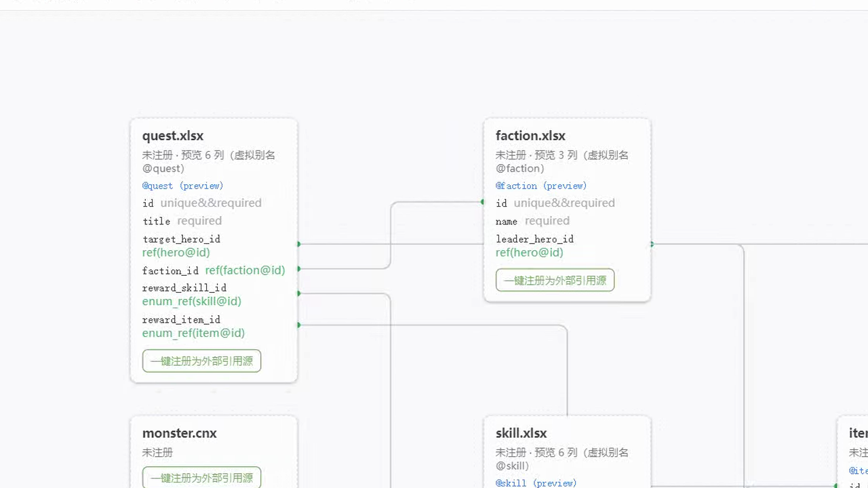868x488 pixels.
Task: Click the connector dot beside faction leader_hero_id
Action: [652, 244]
